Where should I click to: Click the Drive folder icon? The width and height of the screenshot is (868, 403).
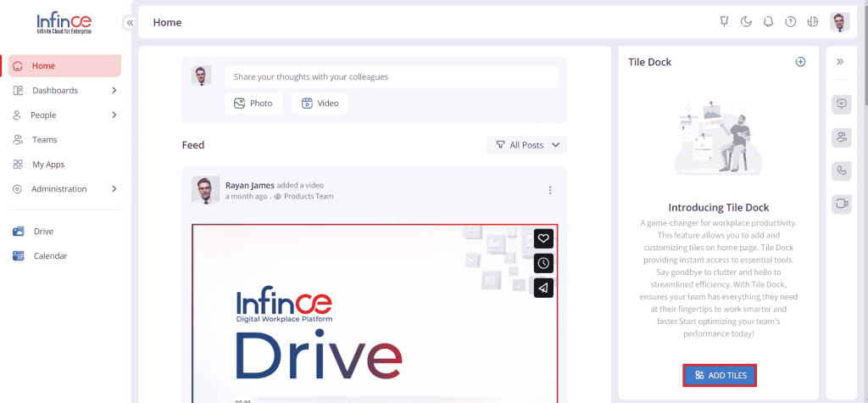[19, 231]
